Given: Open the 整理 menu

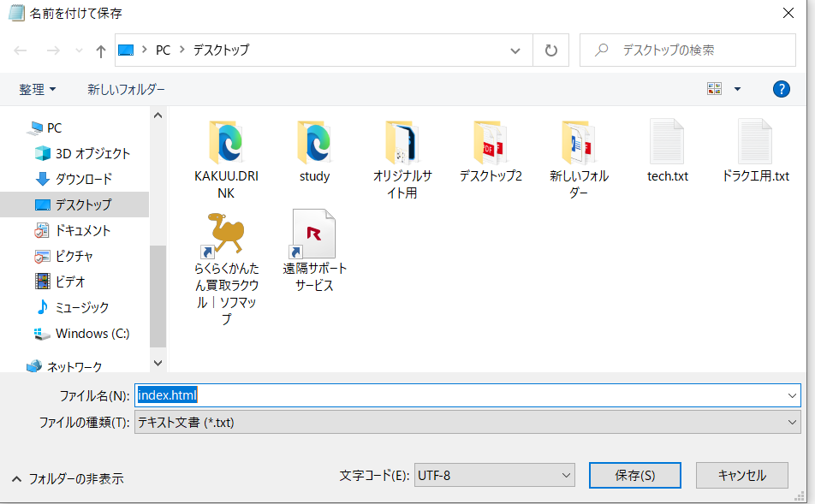Looking at the screenshot, I should (x=38, y=89).
